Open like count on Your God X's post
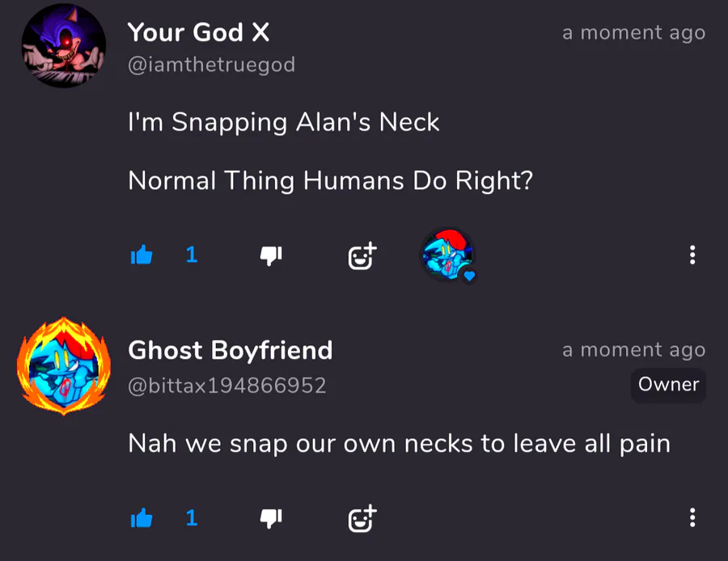 (192, 255)
